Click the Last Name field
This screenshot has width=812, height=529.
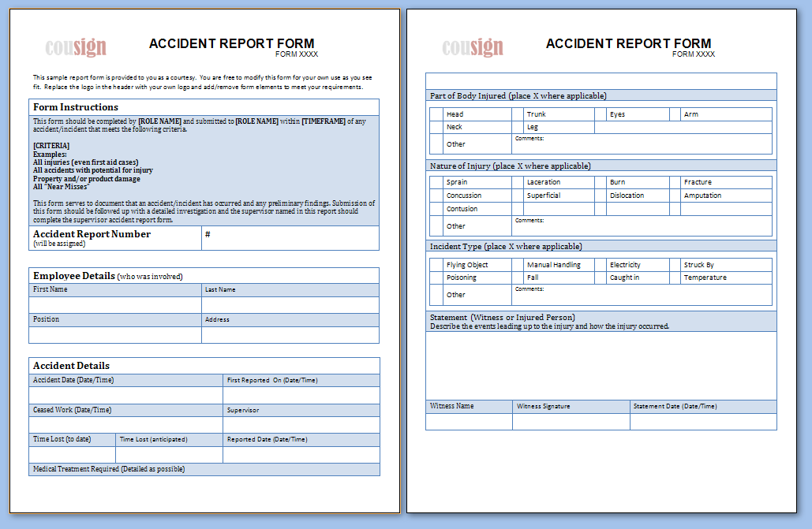(x=290, y=304)
